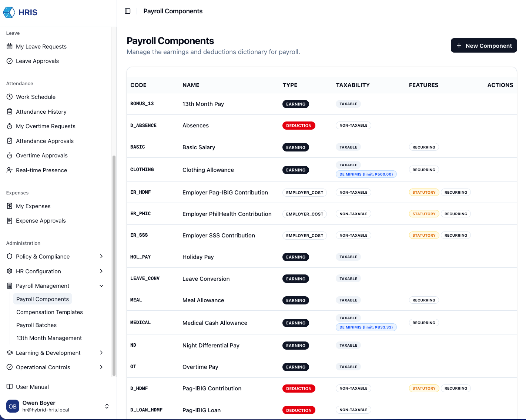The width and height of the screenshot is (526, 420).
Task: Select the Real-time Presence person icon
Action: [10, 170]
